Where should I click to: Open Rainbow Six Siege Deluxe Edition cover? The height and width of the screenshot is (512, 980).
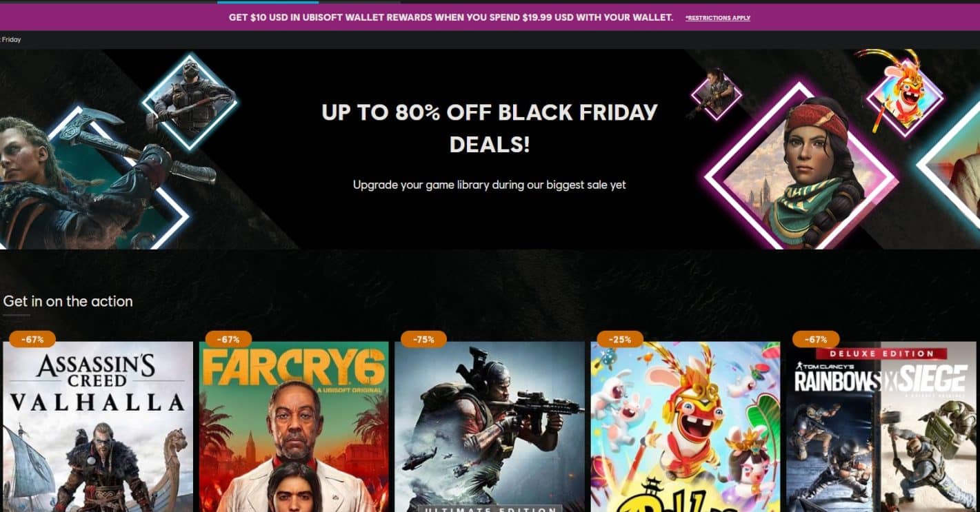[881, 427]
